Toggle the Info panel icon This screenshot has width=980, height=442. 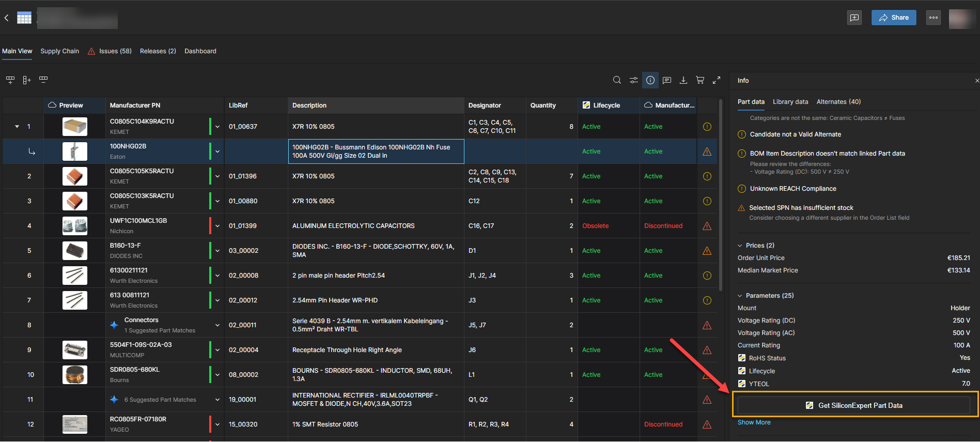pos(650,80)
